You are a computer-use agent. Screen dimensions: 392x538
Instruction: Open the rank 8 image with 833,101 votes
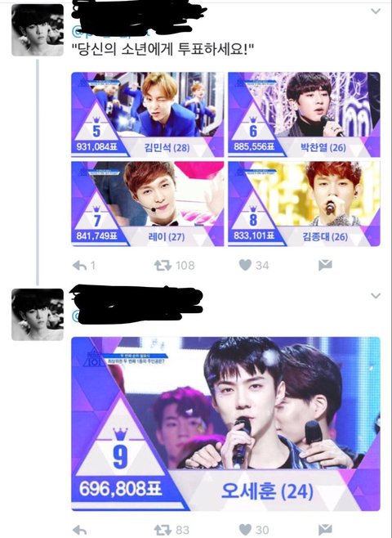tap(305, 204)
